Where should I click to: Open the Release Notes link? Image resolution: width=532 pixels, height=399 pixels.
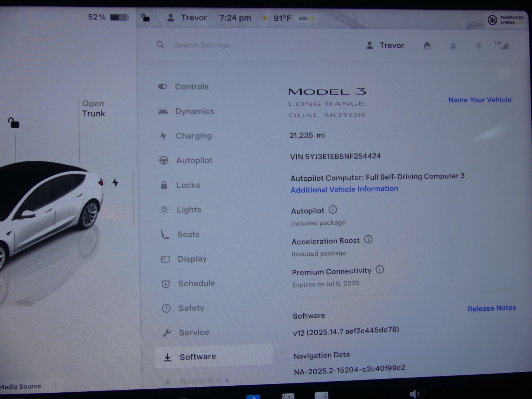pos(491,308)
